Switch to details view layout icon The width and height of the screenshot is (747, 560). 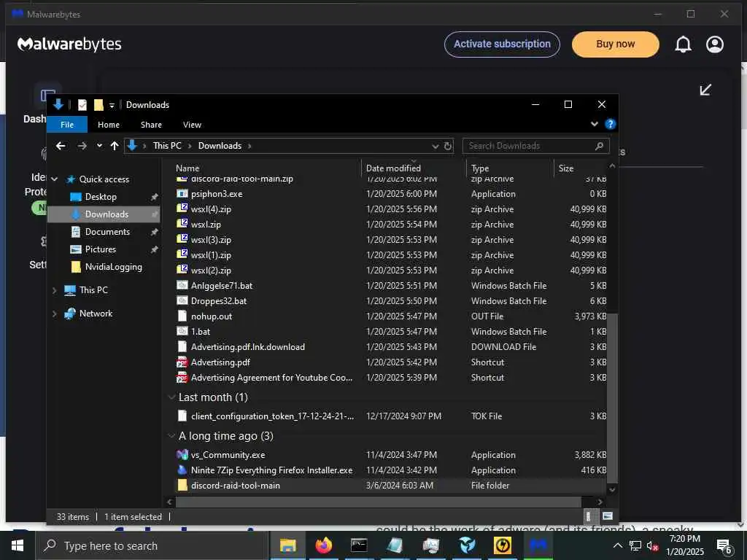(x=589, y=517)
